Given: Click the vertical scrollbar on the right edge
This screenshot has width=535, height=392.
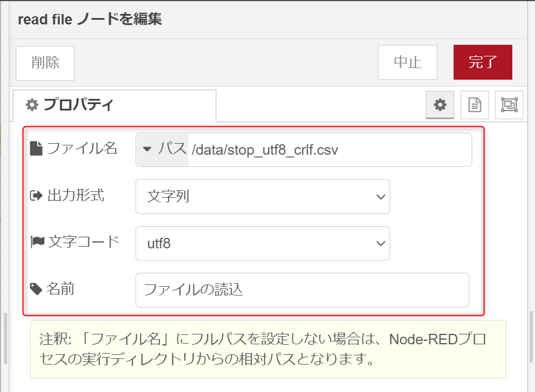Looking at the screenshot, I should [532, 337].
